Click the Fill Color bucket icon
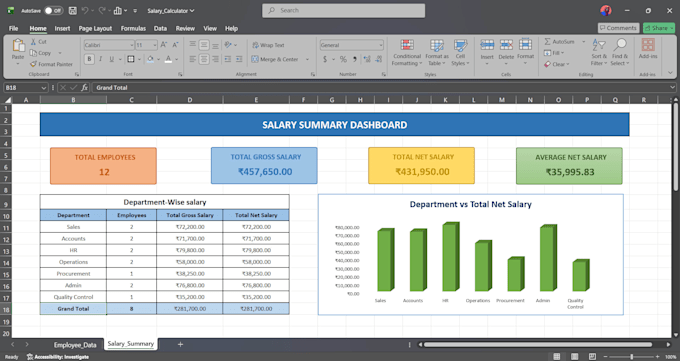The image size is (680, 361). [150, 59]
